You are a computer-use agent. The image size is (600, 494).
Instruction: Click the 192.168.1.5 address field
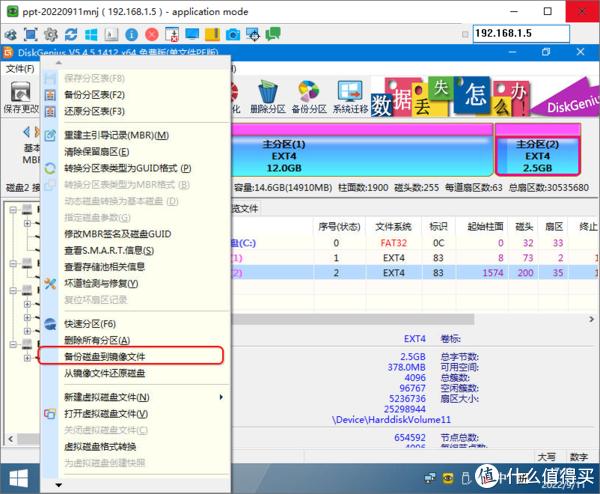pos(521,34)
